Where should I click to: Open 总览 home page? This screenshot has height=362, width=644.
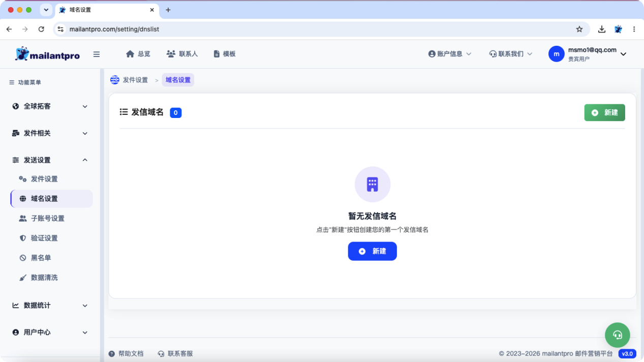(x=138, y=54)
